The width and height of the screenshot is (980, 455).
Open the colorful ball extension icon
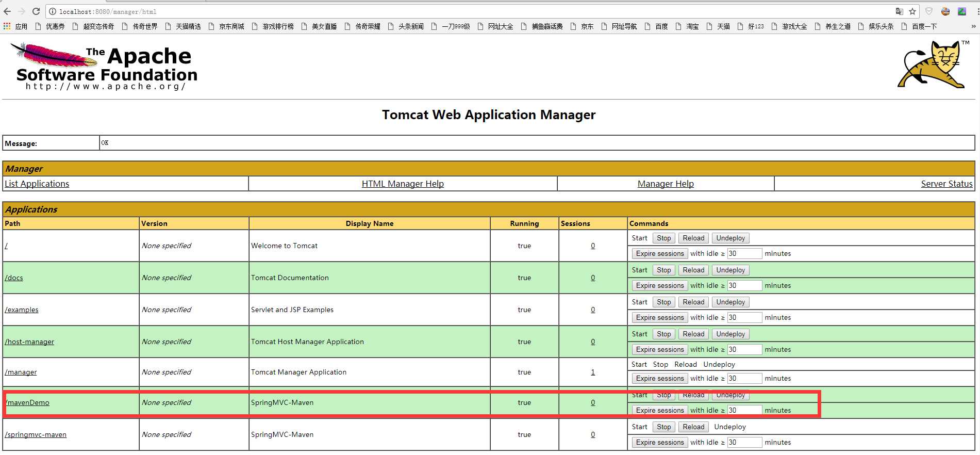(945, 11)
